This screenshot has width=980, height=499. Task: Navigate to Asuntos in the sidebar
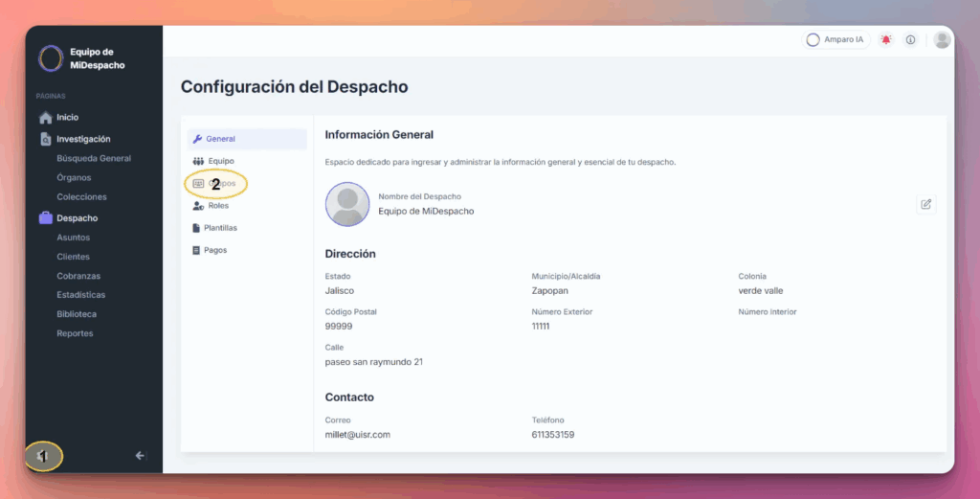click(73, 238)
